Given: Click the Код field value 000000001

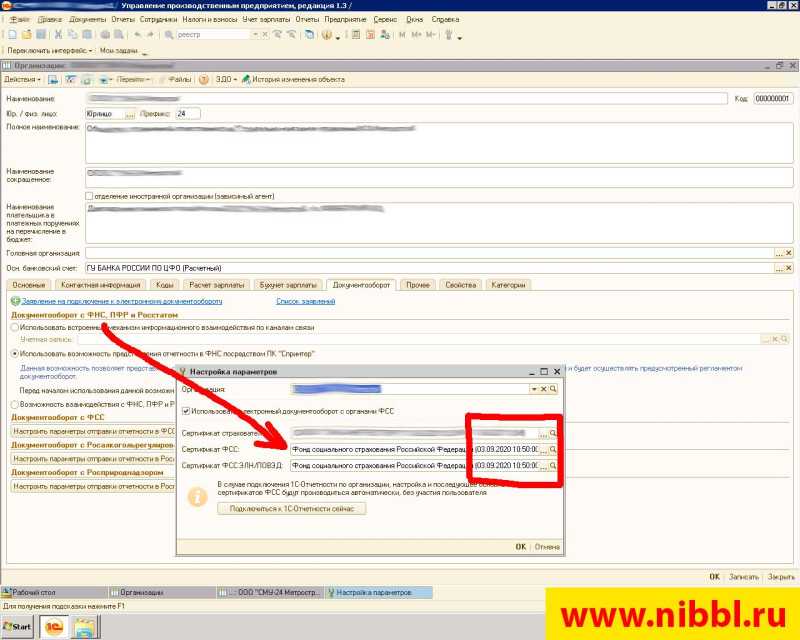Looking at the screenshot, I should tap(773, 99).
